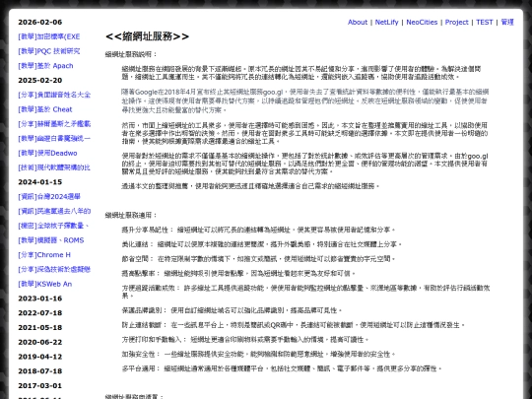Expand the 2023-01-16 date group
Screen dimensions: 532x399
tap(40, 299)
